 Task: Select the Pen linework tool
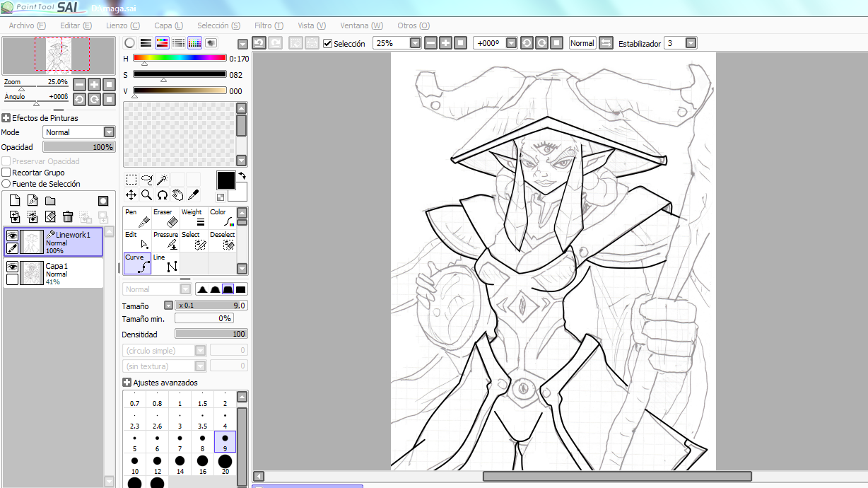click(137, 218)
